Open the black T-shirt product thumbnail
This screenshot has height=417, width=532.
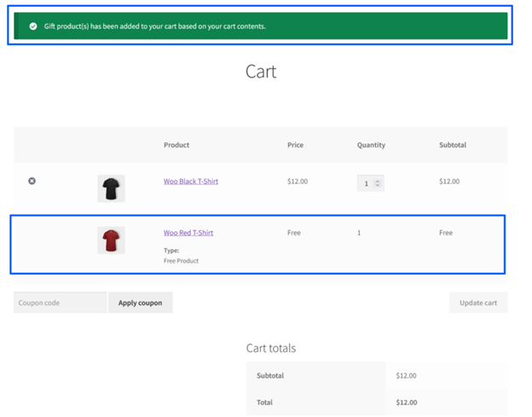(x=111, y=188)
